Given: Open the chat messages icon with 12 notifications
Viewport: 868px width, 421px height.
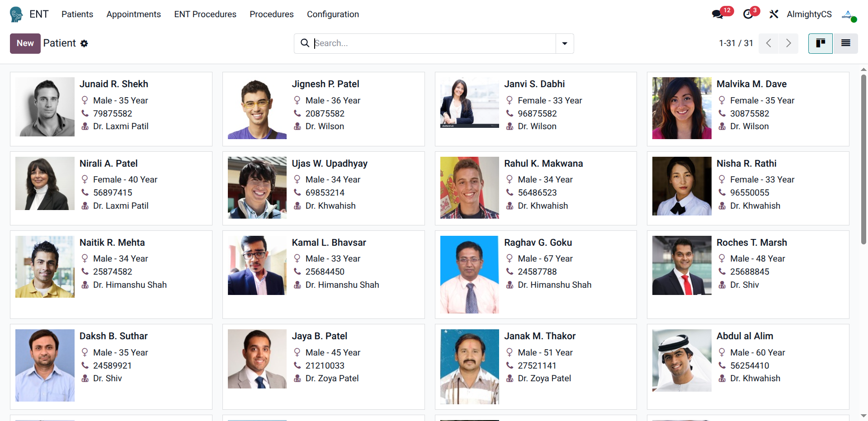Looking at the screenshot, I should click(717, 14).
